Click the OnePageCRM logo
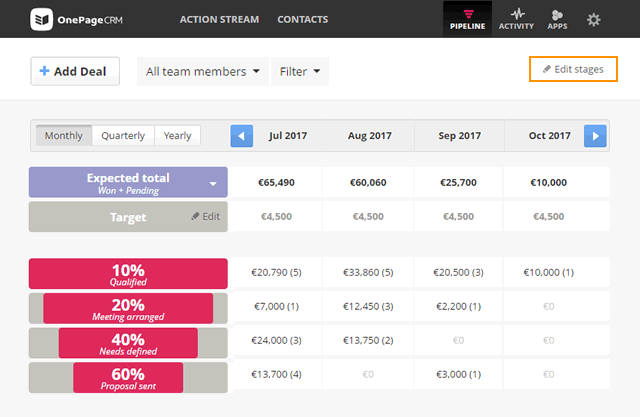This screenshot has width=640, height=417. (76, 20)
